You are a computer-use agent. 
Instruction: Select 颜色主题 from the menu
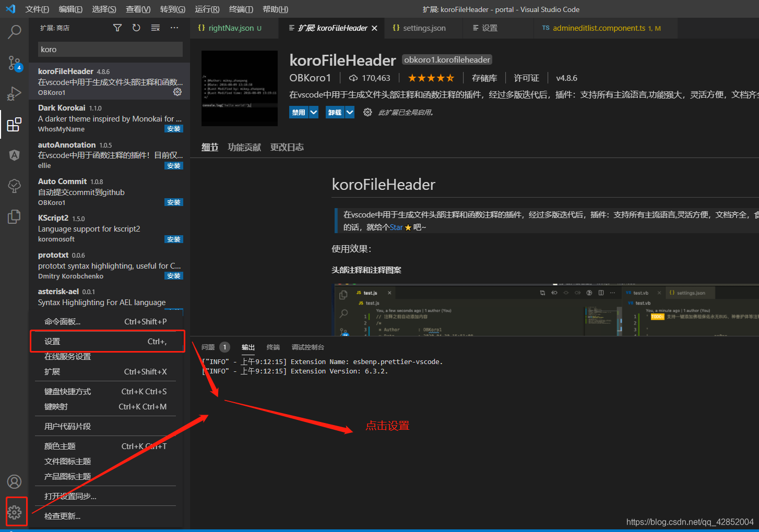pyautogui.click(x=106, y=446)
